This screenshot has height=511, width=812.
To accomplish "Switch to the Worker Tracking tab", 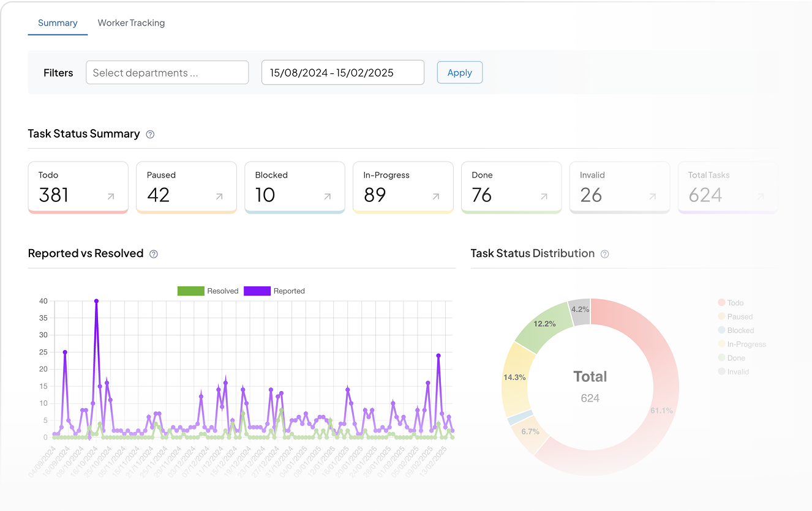I will tap(131, 23).
